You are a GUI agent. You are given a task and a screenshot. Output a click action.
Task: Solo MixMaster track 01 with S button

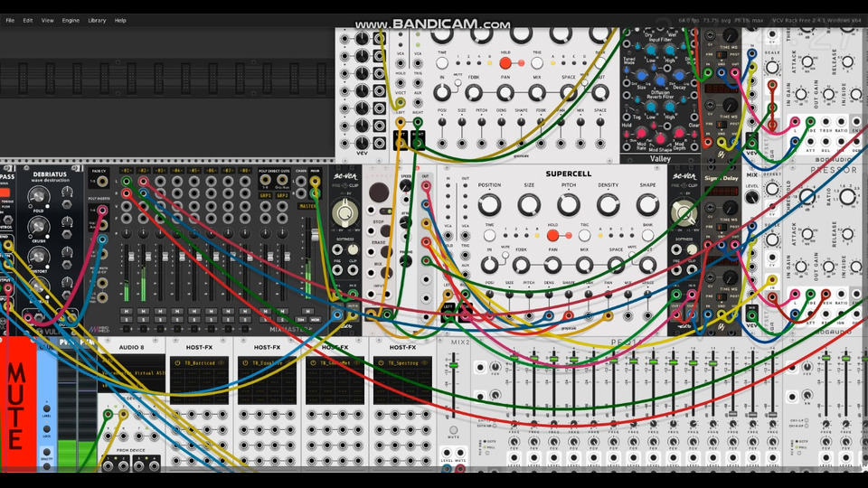tap(127, 320)
